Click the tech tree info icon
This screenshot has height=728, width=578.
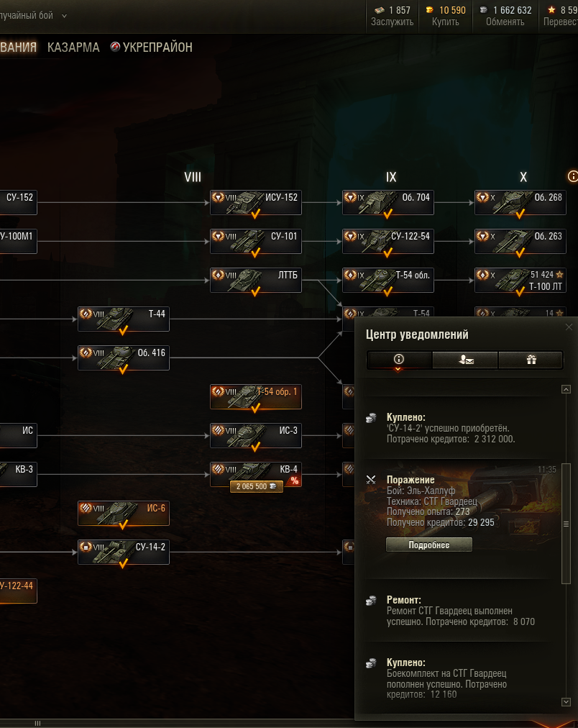pyautogui.click(x=573, y=176)
